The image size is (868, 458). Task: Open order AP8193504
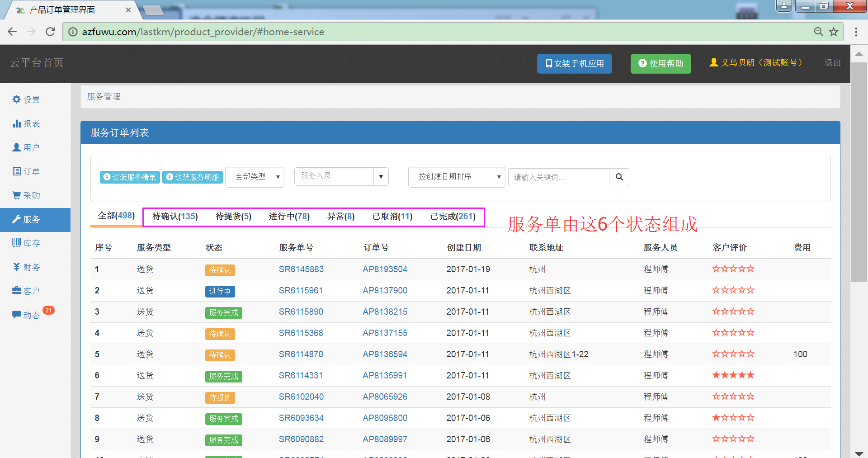pos(385,269)
